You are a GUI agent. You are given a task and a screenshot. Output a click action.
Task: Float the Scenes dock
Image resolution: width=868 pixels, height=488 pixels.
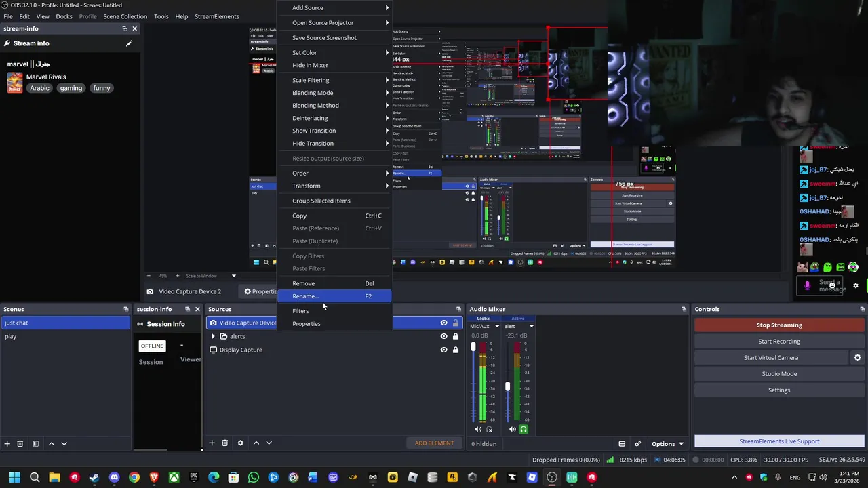pos(125,309)
